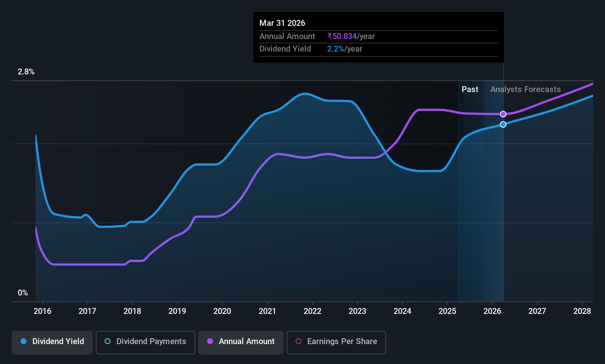
Task: Click the 2025 x-axis year label
Action: click(447, 311)
